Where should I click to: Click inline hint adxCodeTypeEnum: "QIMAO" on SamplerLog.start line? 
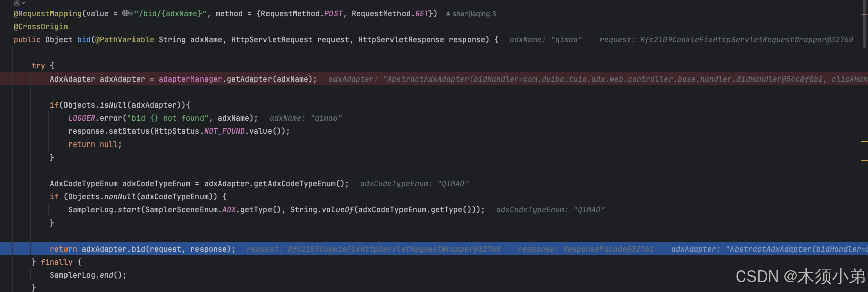point(551,210)
